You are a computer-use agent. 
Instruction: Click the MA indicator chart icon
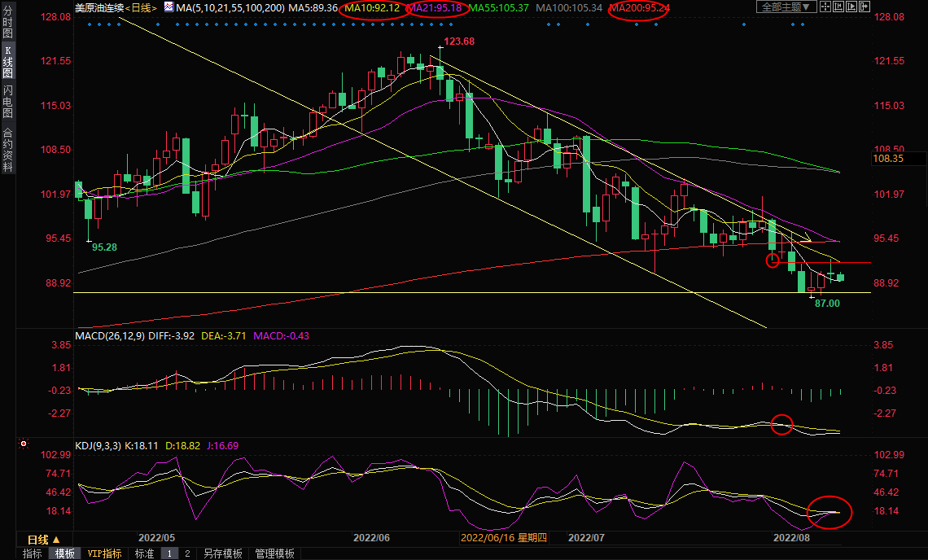[x=169, y=7]
